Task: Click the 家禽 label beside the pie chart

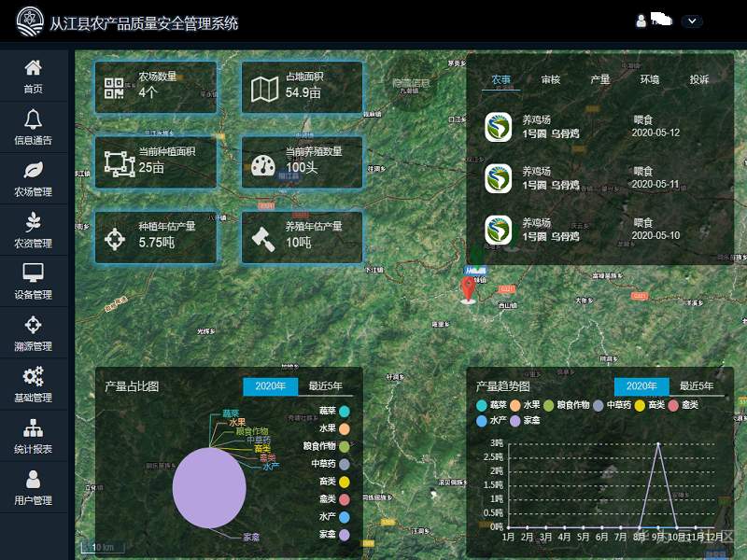Action: click(x=251, y=538)
